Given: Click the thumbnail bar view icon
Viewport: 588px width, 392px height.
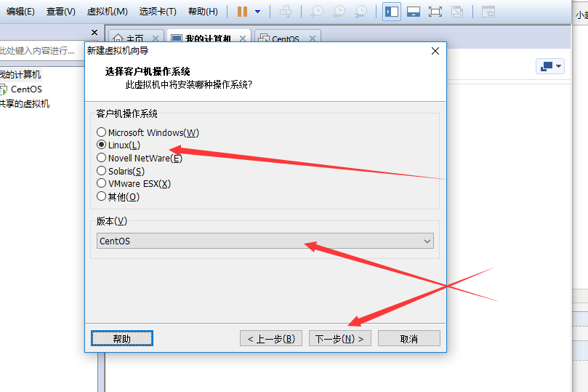Looking at the screenshot, I should point(414,12).
